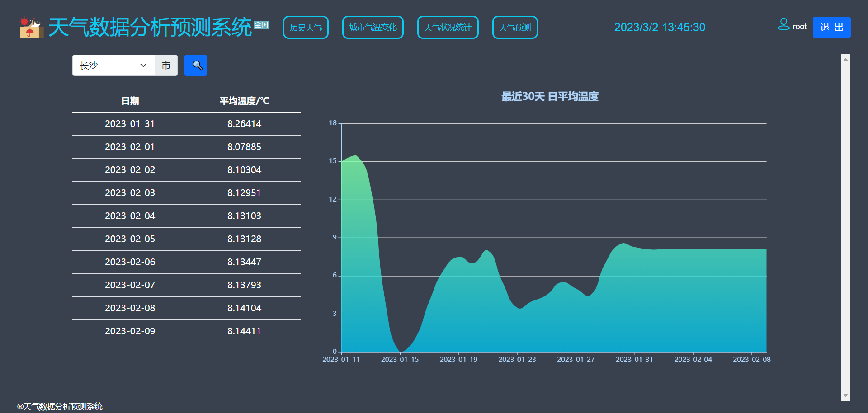Click the date cell 2023-02-01
This screenshot has height=413, width=868.
coord(130,147)
